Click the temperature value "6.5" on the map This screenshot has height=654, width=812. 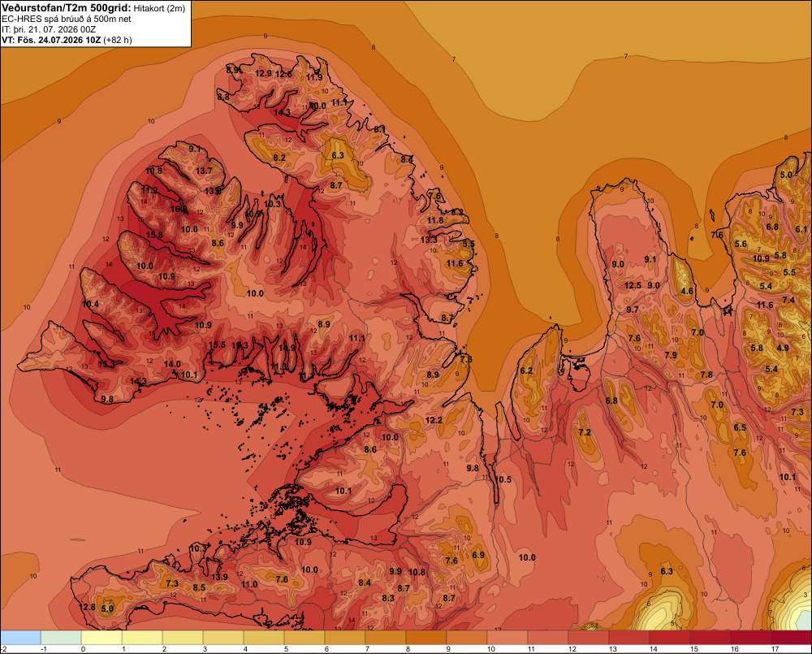click(x=740, y=427)
